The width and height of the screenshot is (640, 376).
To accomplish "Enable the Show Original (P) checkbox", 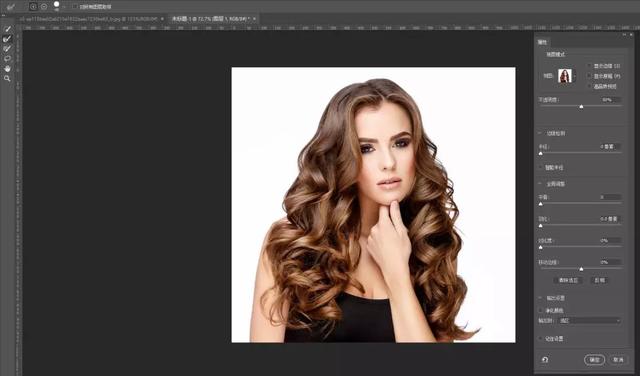I will 589,76.
